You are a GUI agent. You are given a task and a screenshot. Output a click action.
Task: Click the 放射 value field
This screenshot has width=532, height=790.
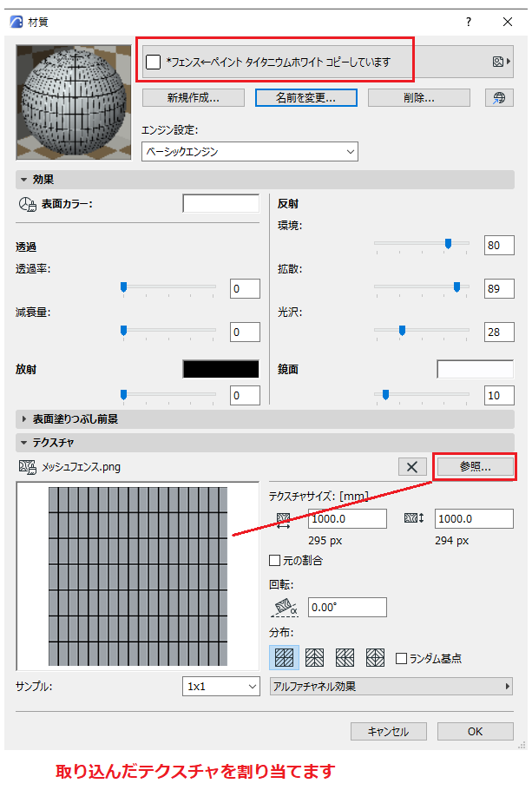click(245, 396)
